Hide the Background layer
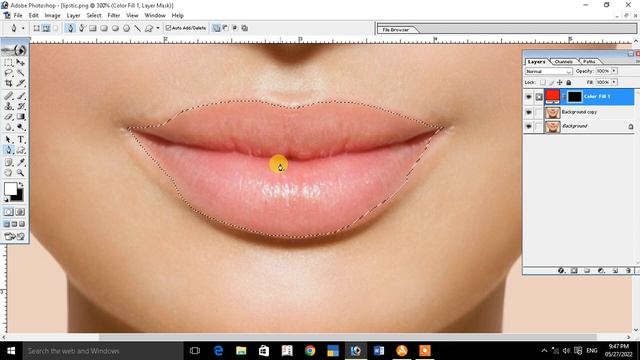 pos(529,127)
